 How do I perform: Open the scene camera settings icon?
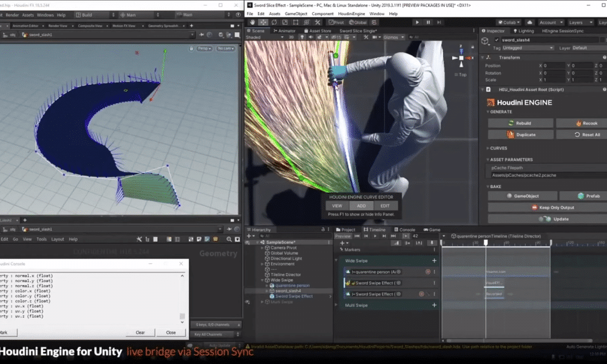(376, 37)
